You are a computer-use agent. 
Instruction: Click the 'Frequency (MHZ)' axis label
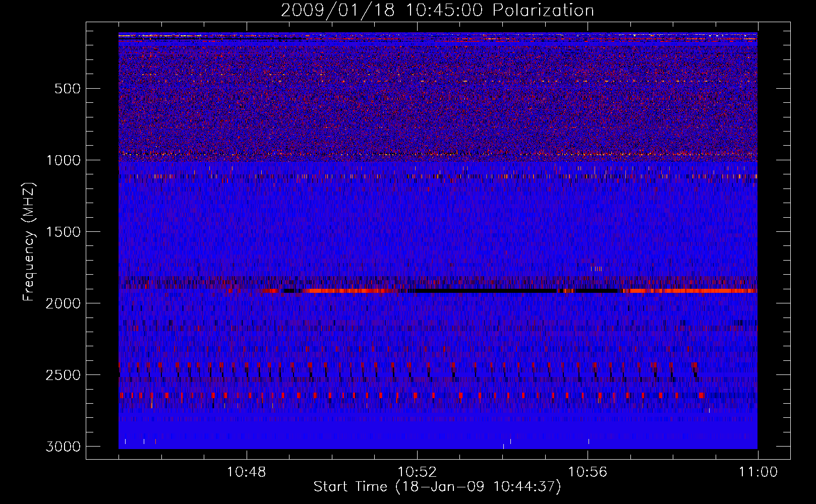[x=29, y=242]
